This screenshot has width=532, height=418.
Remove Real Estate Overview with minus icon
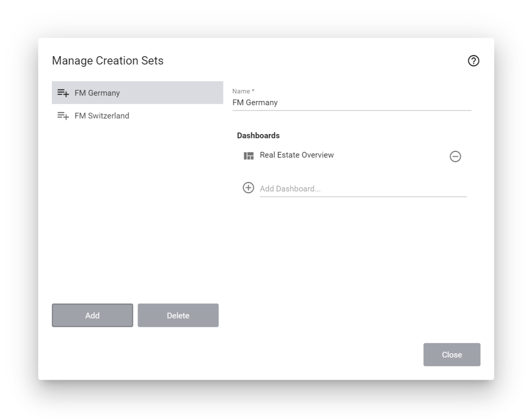(455, 156)
